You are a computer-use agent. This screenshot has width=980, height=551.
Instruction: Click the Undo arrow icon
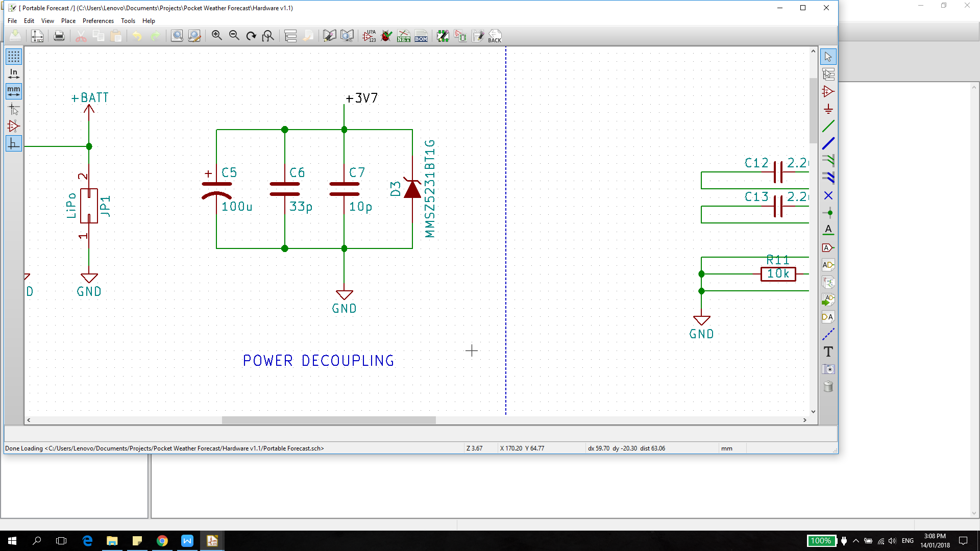pyautogui.click(x=137, y=36)
